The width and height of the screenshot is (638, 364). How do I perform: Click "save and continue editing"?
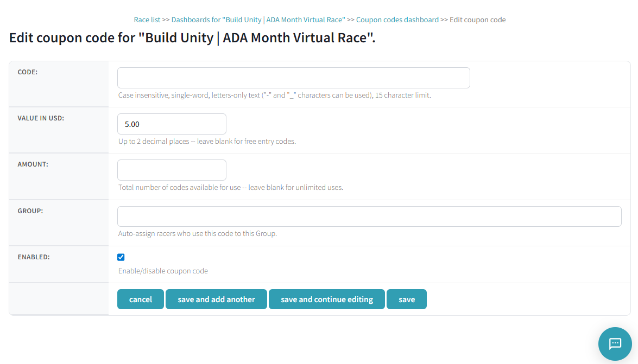coord(326,299)
